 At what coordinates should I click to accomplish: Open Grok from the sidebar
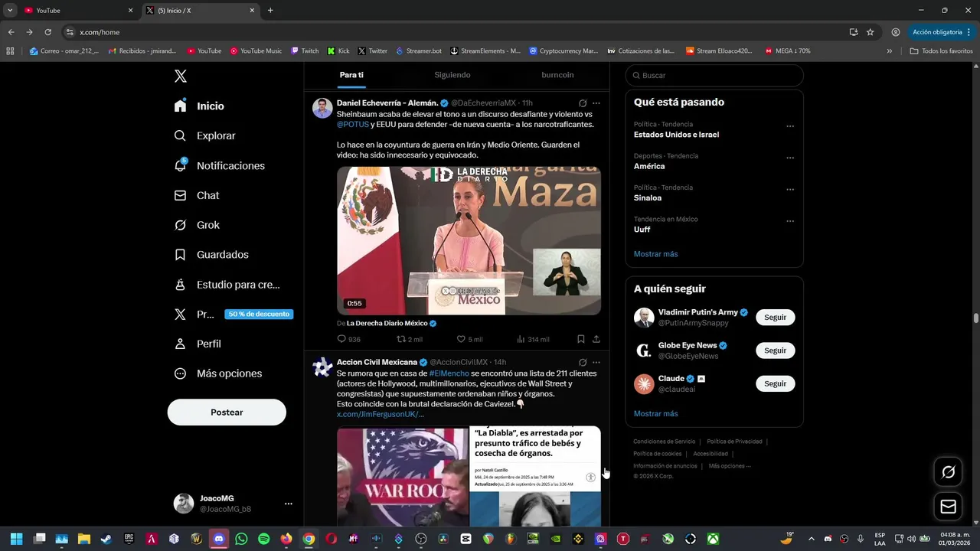(198, 225)
